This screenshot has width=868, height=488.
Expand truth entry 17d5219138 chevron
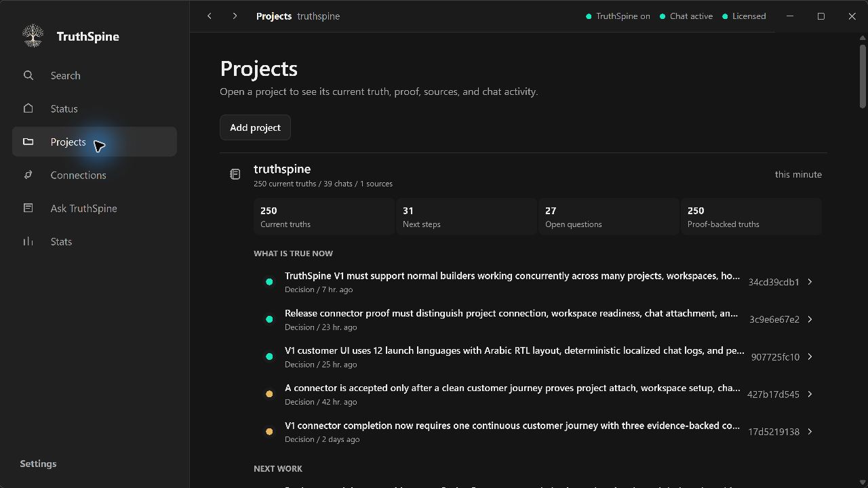coord(810,432)
